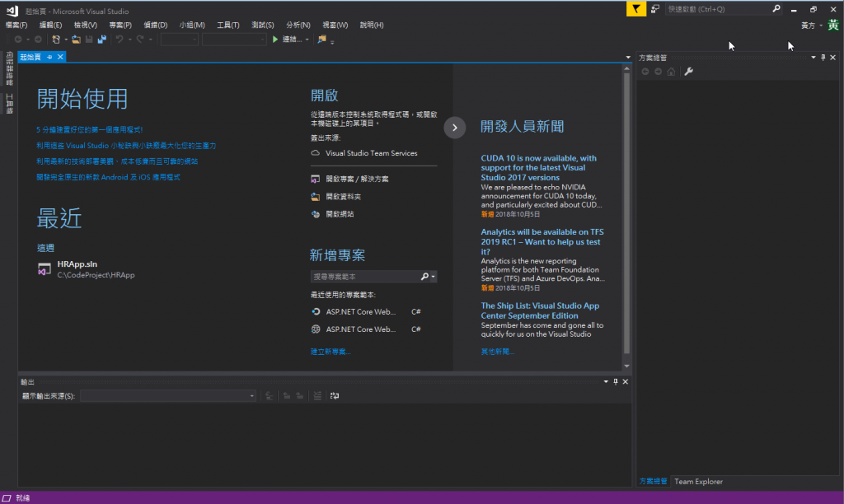The height and width of the screenshot is (504, 844).
Task: Click 開啟專案 / 解決方案 link
Action: tap(358, 179)
